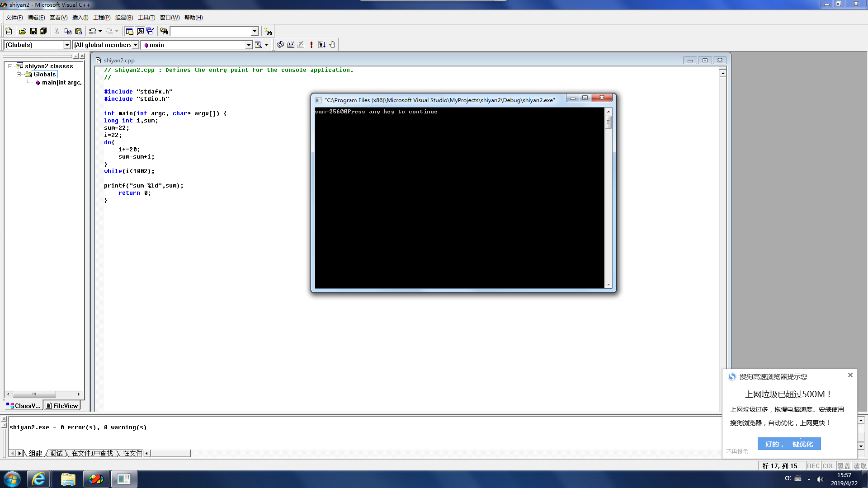Click the 不再提示 link in popup
This screenshot has height=488, width=868.
pyautogui.click(x=737, y=451)
